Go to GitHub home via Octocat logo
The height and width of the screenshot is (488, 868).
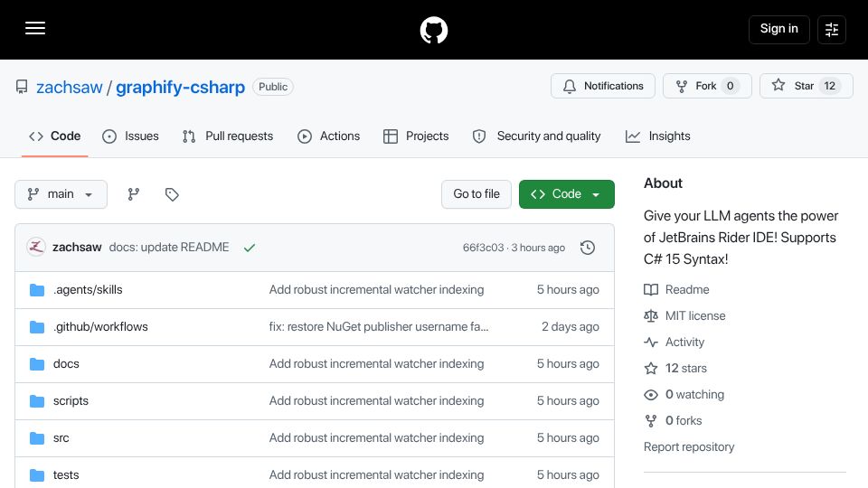[x=433, y=30]
